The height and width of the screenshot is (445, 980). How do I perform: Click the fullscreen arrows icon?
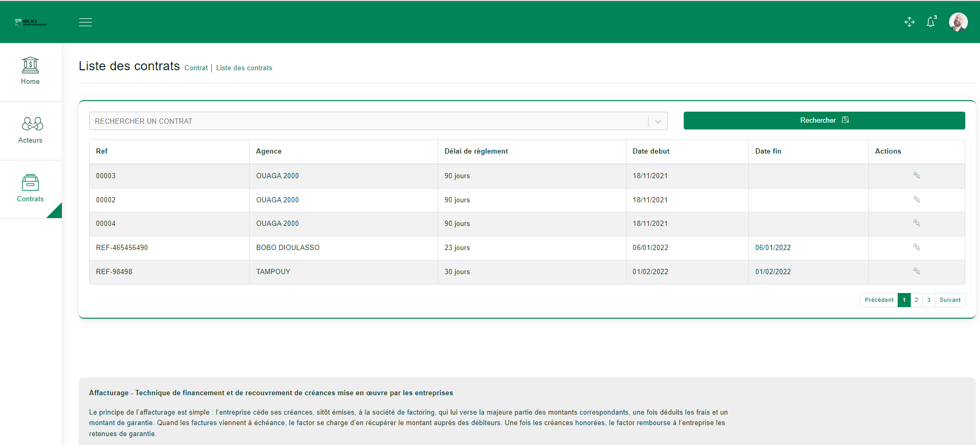[910, 22]
